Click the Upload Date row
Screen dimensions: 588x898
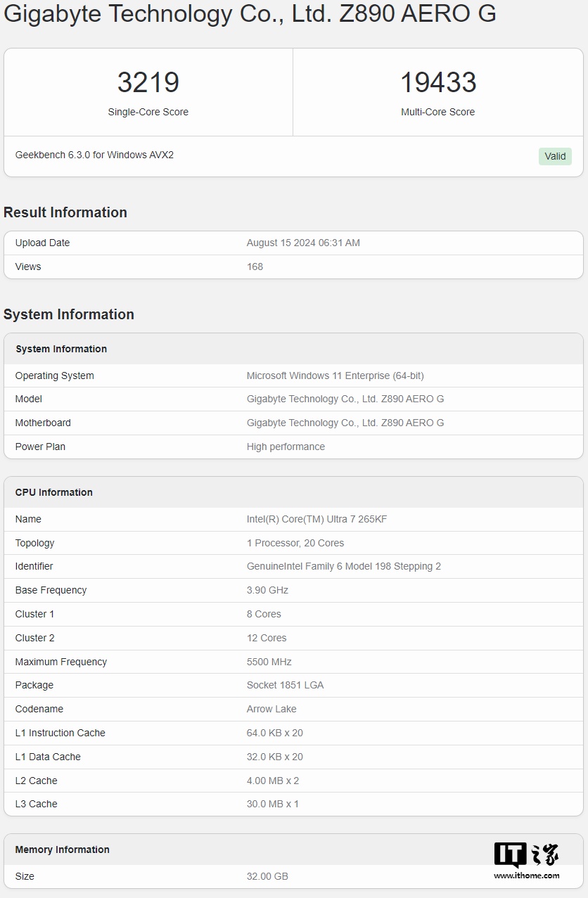pyautogui.click(x=42, y=243)
